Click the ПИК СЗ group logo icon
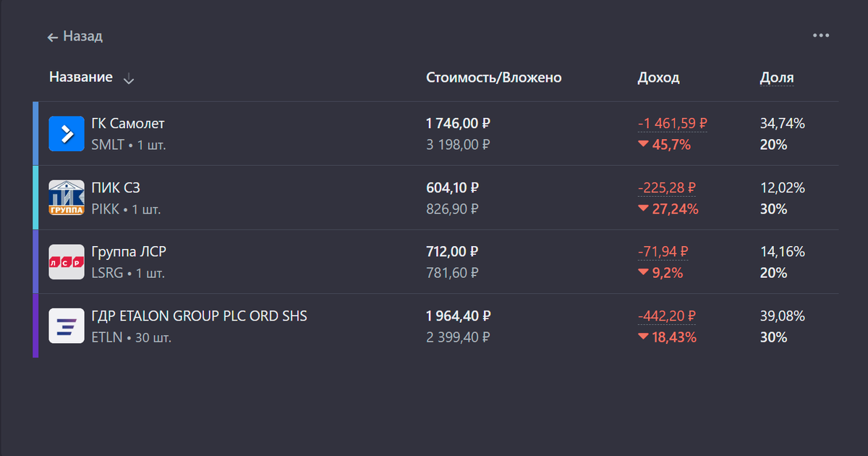Viewport: 868px width, 456px height. click(67, 198)
